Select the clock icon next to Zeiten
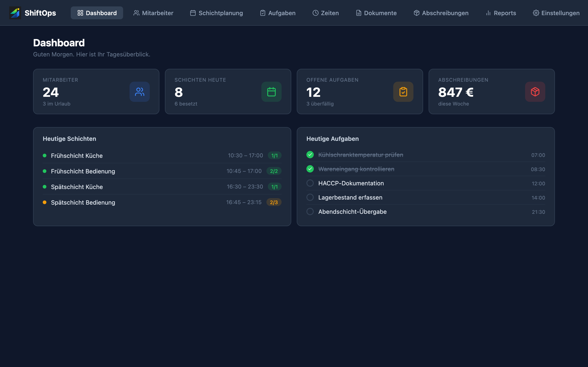The image size is (588, 367). [315, 13]
